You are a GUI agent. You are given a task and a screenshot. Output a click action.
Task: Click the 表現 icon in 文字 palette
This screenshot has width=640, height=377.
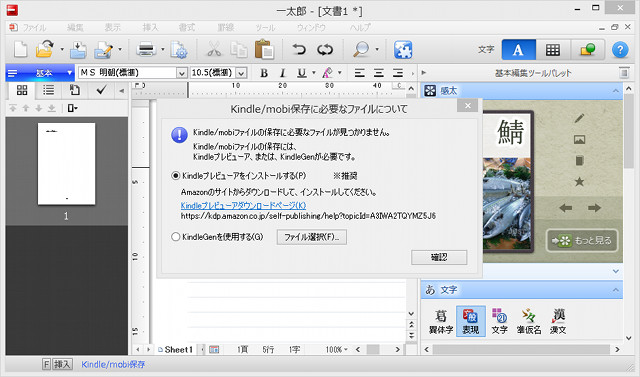[471, 322]
